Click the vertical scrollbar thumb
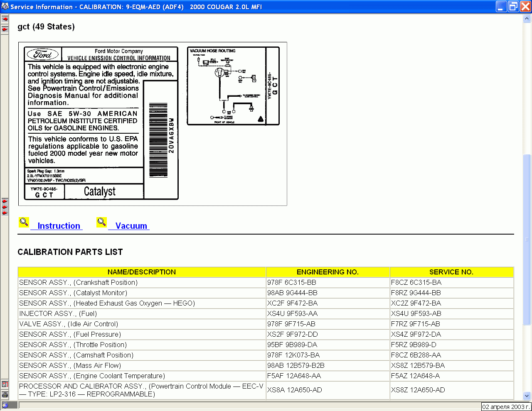The image size is (532, 411). (527, 240)
